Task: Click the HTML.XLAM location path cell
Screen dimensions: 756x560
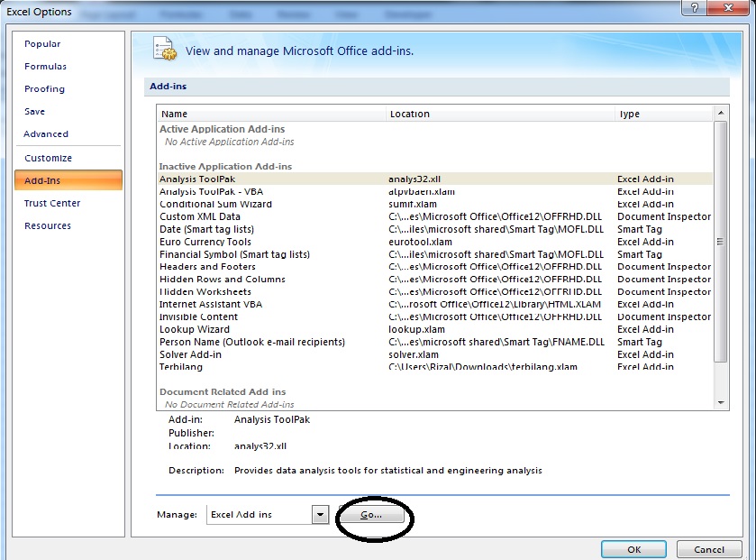Action: click(x=495, y=305)
